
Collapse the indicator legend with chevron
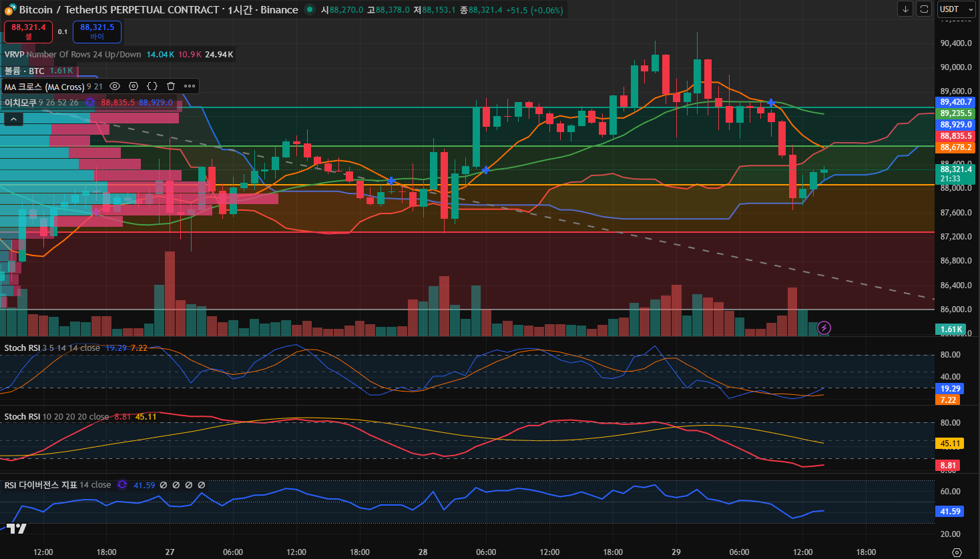(x=13, y=119)
